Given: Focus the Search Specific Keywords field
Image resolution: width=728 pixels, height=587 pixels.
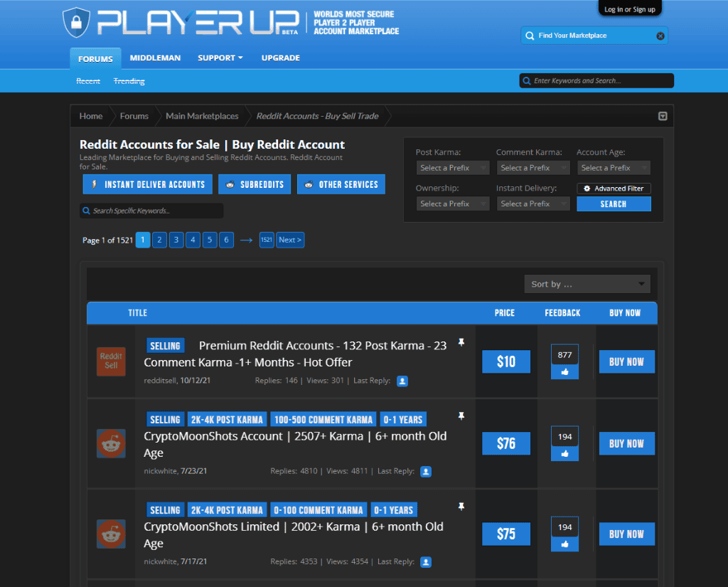Looking at the screenshot, I should click(x=151, y=211).
